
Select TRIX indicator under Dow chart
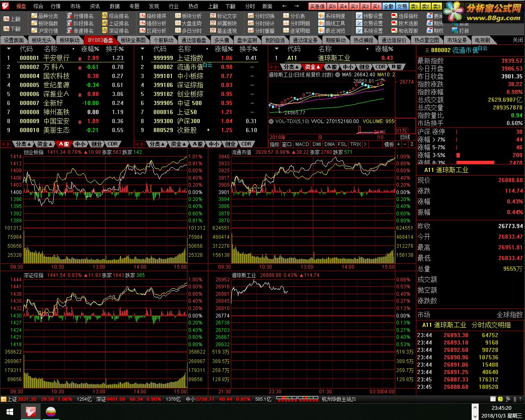[x=356, y=144]
